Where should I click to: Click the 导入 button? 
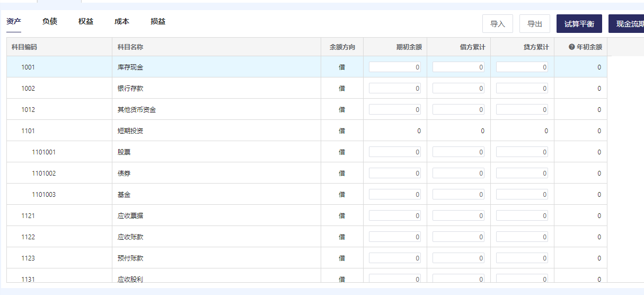tap(497, 24)
